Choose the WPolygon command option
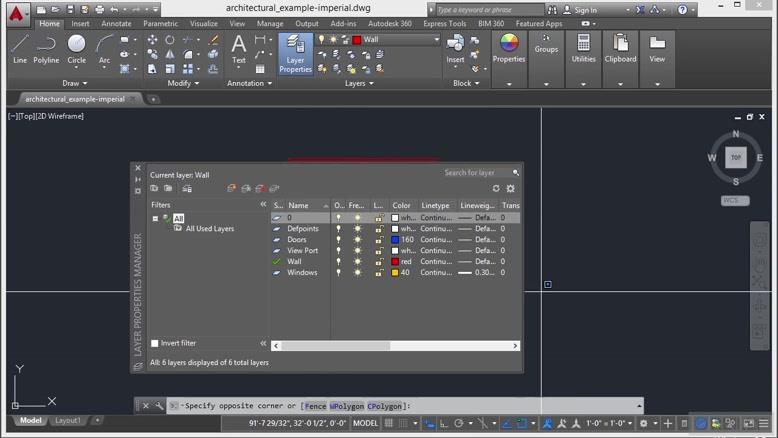 (x=347, y=406)
